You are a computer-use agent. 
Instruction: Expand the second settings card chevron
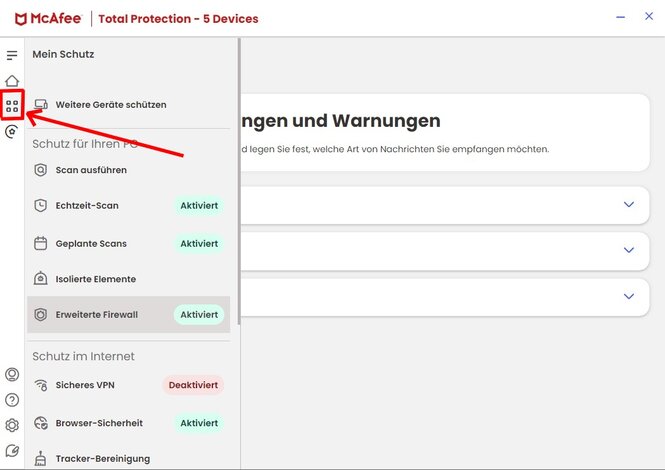click(x=629, y=250)
